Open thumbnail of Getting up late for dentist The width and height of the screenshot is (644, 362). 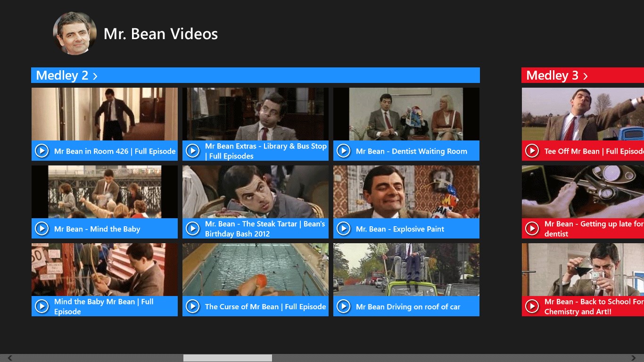583,192
